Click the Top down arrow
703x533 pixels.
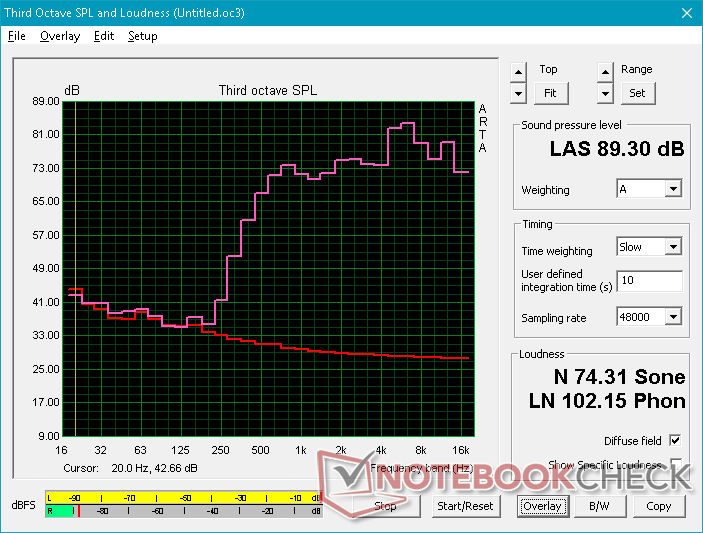click(x=518, y=94)
